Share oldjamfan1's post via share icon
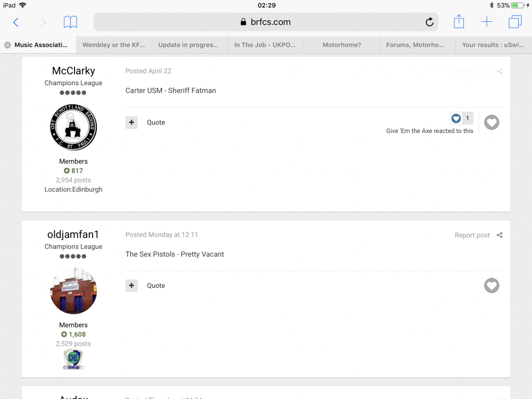Screen dimensions: 532x399 (500, 235)
